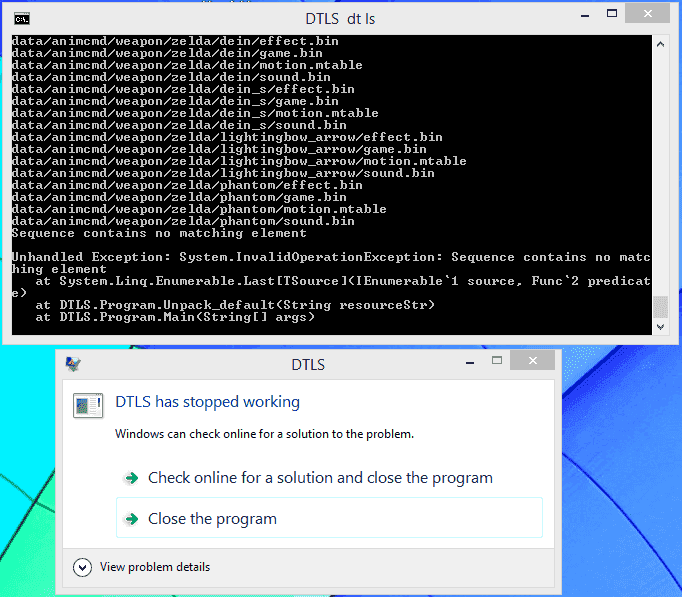This screenshot has height=597, width=682.
Task: Click line zelda/dein/effect.bin
Action: (175, 41)
